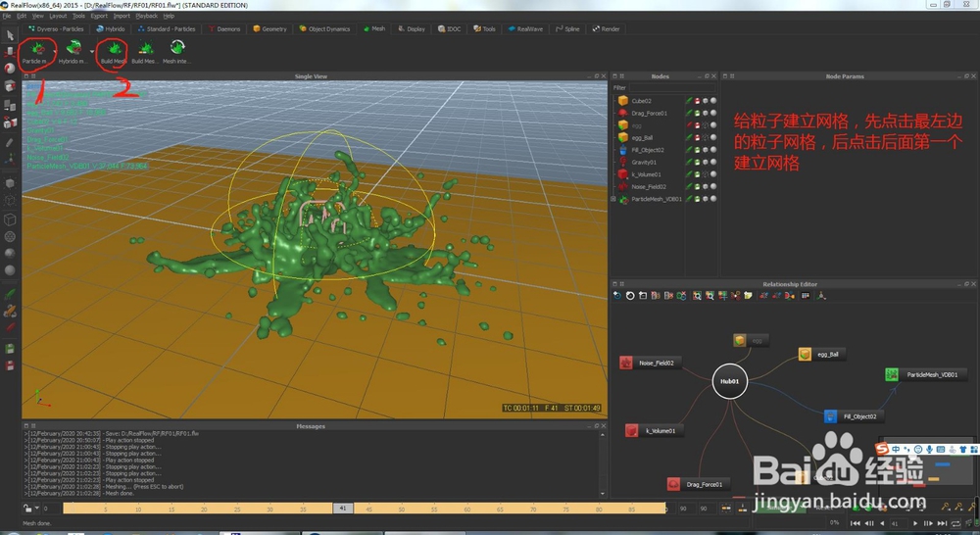
Task: Toggle cache lock icon for Noise_Field02
Action: click(x=698, y=186)
